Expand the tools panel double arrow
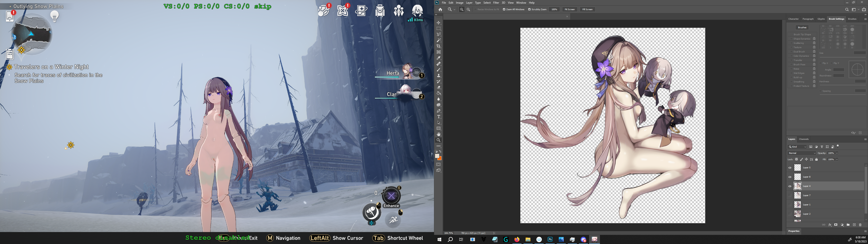 click(436, 15)
